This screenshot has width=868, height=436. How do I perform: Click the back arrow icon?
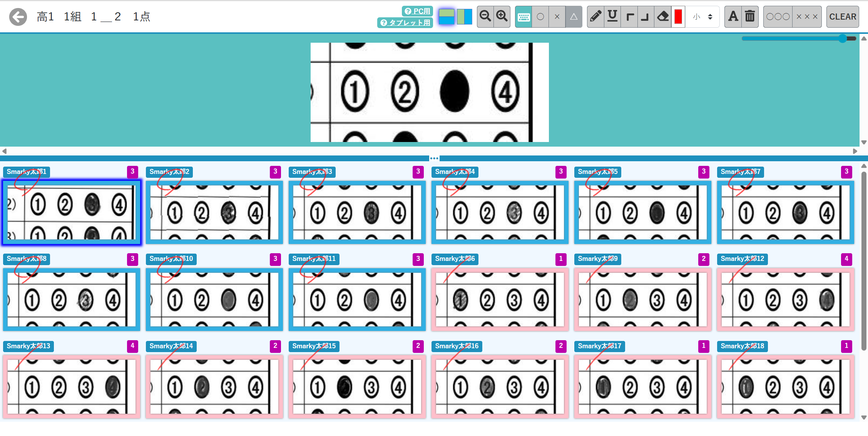18,17
